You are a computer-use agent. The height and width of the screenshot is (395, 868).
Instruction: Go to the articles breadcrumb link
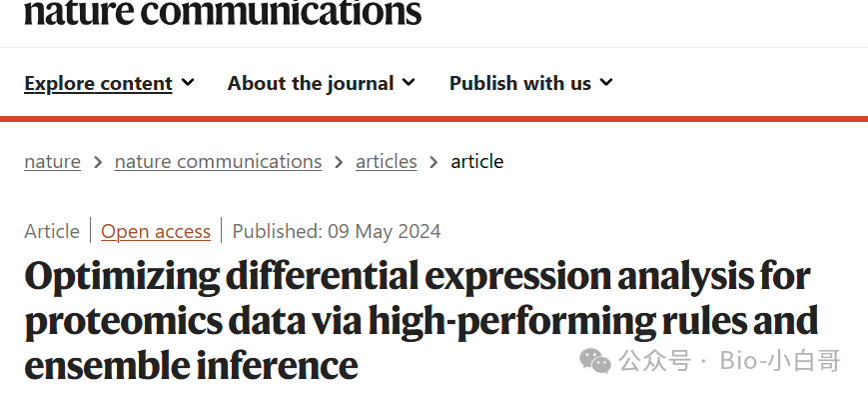click(x=387, y=162)
